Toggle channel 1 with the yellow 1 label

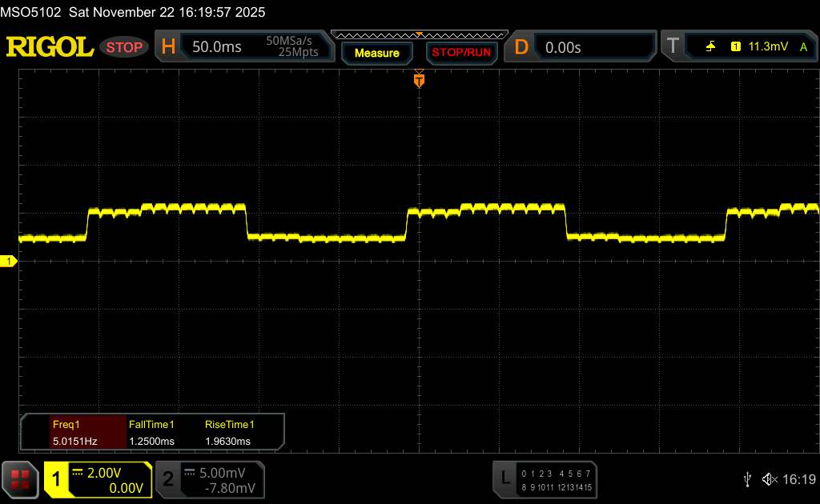point(57,479)
